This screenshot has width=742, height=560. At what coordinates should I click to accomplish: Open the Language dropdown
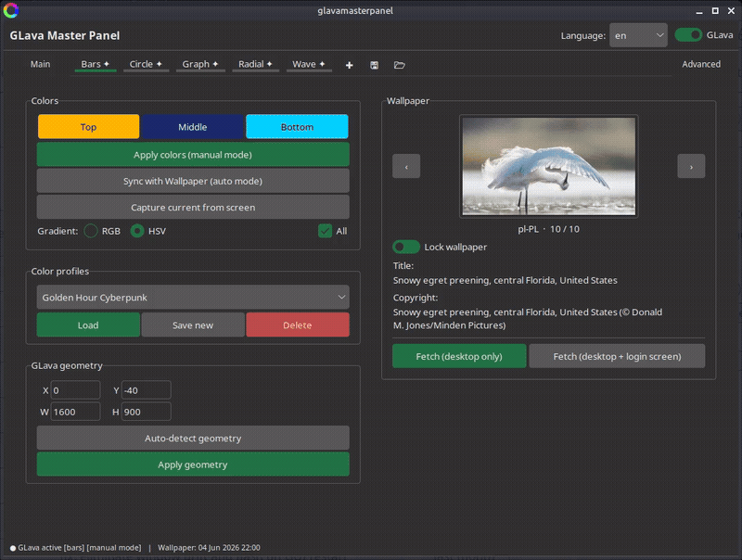pos(638,35)
